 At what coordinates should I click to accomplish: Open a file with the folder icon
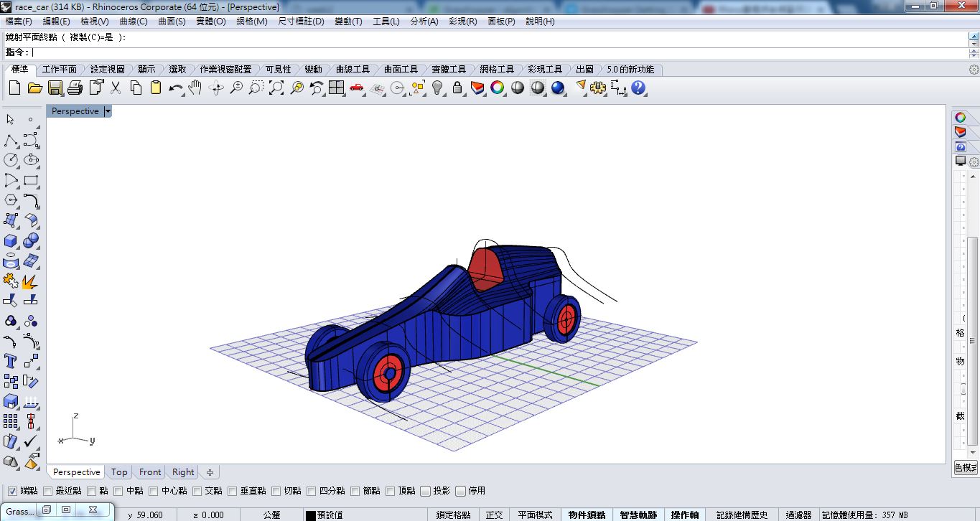pos(34,88)
